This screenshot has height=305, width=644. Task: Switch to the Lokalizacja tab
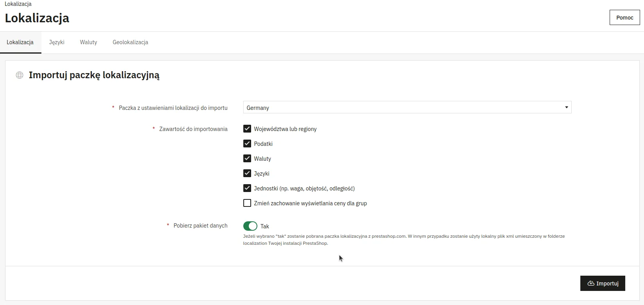20,42
